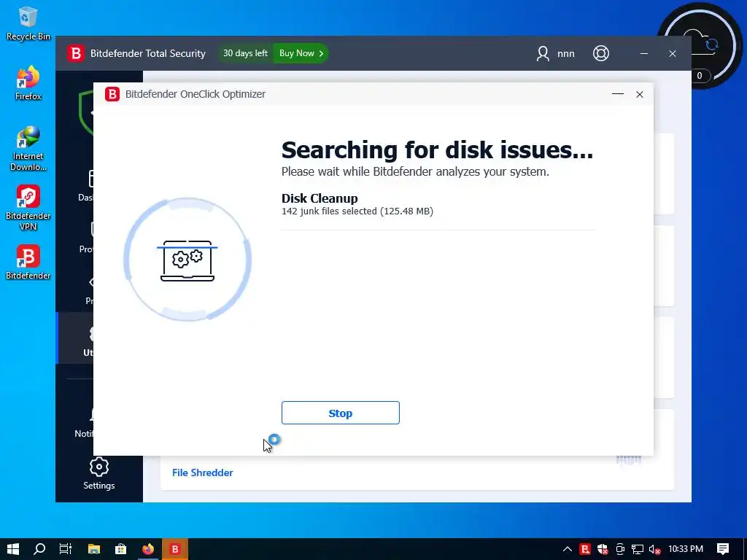Open the File Shredder link
Image resolution: width=747 pixels, height=560 pixels.
click(203, 472)
